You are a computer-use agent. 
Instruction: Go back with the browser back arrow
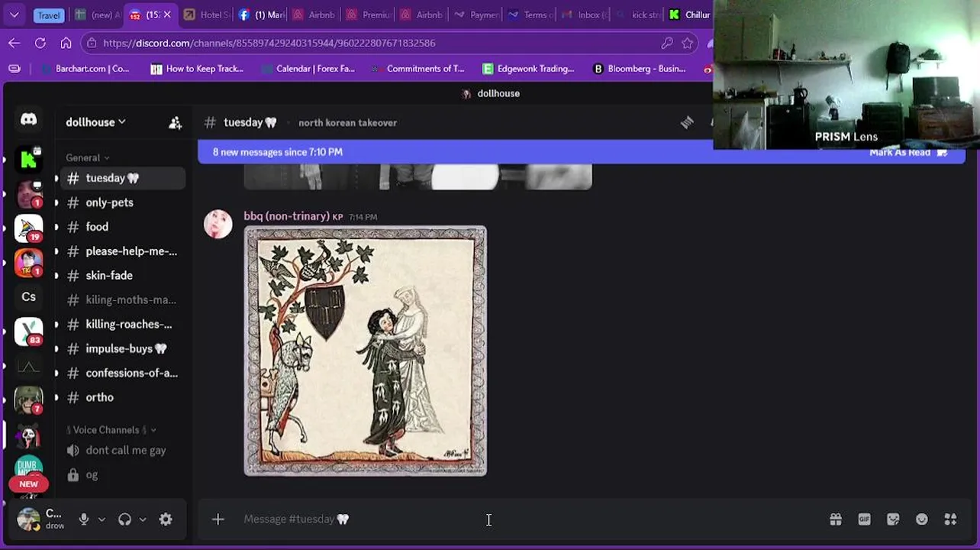pyautogui.click(x=15, y=43)
